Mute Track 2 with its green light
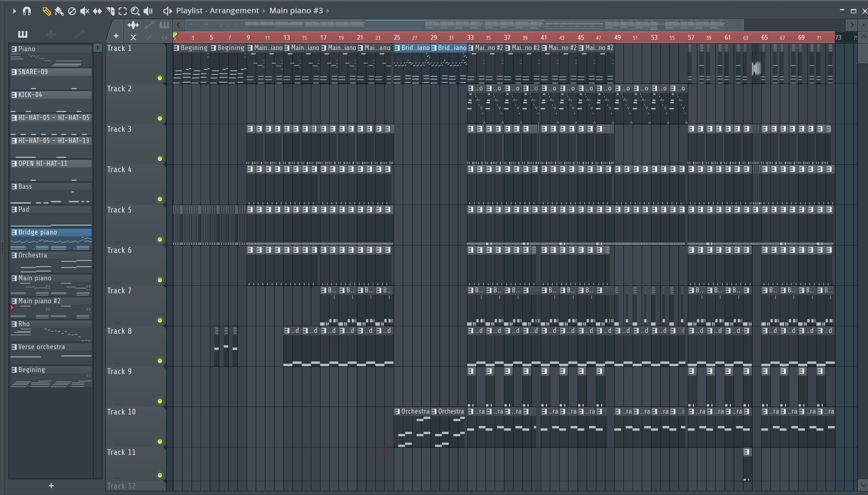This screenshot has width=868, height=495. point(160,118)
